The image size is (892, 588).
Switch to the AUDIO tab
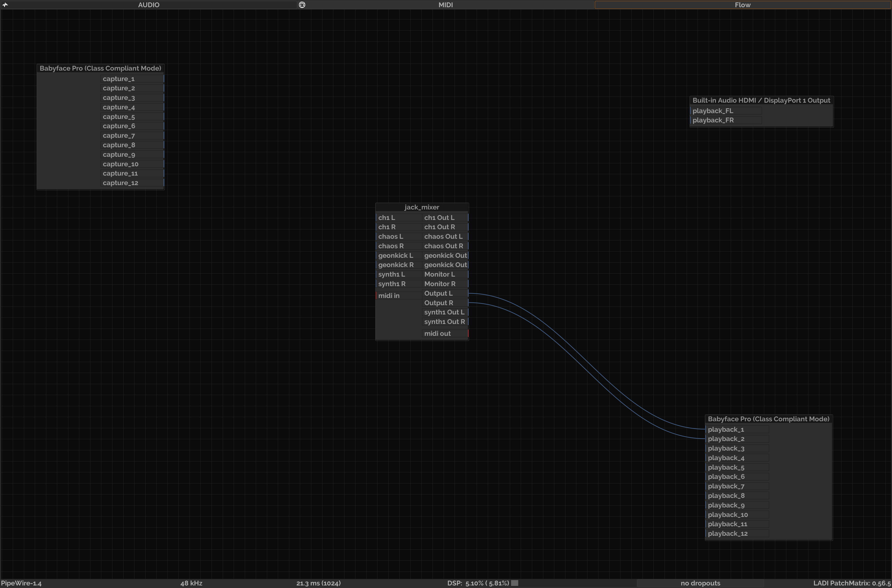(x=148, y=5)
